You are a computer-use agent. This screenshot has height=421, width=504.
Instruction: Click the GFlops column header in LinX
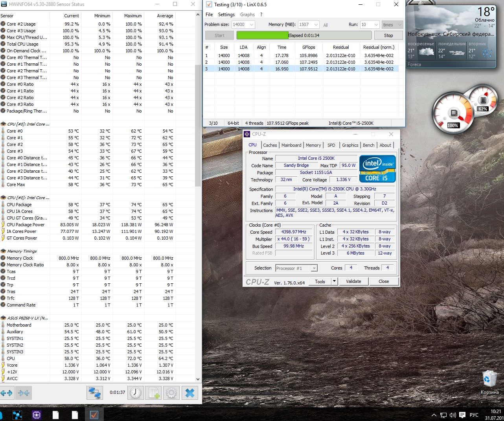tap(309, 47)
